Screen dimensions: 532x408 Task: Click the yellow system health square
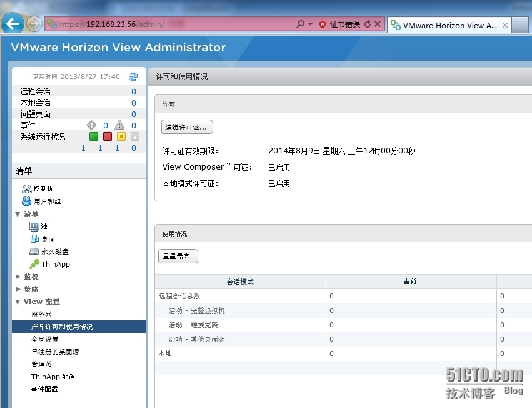click(x=121, y=136)
